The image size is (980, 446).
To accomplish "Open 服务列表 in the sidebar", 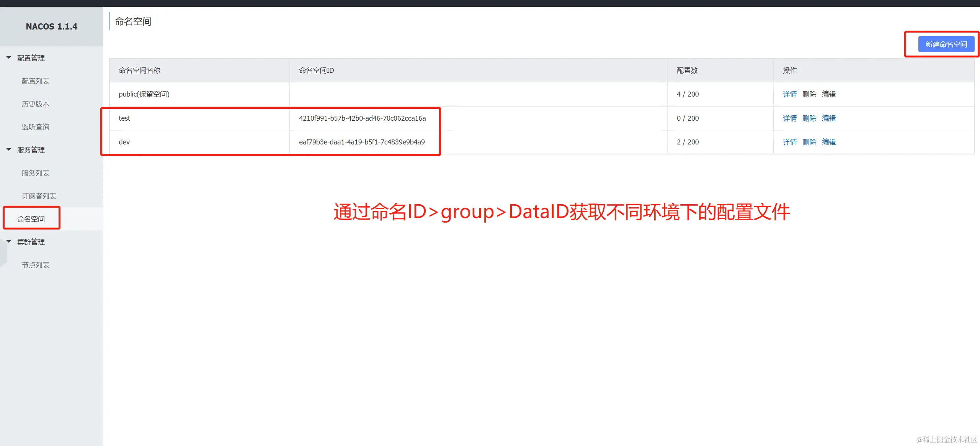I will (x=35, y=173).
